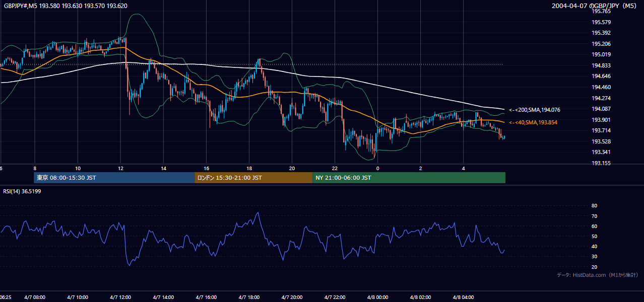
Task: Click price axis label 194.274
Action: pos(601,98)
